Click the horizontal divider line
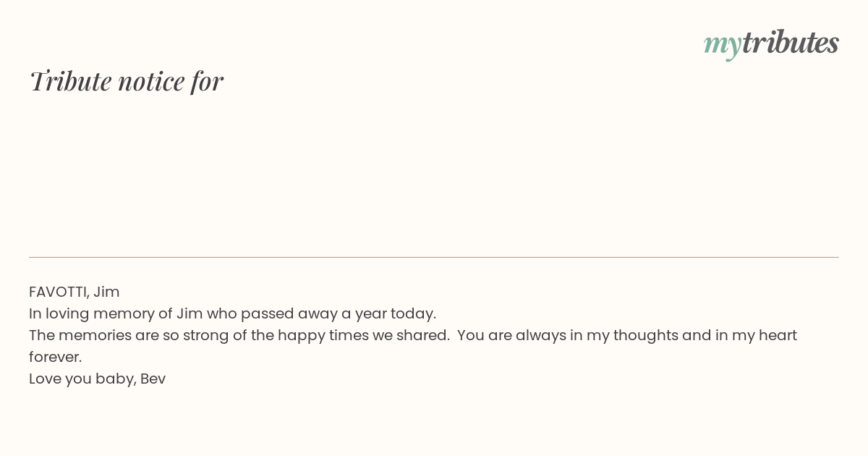The height and width of the screenshot is (456, 868). [x=434, y=257]
